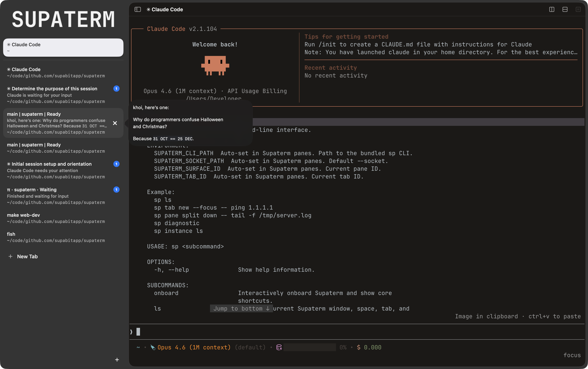
Task: Click notification badge on Initial session setup
Action: coord(116,164)
